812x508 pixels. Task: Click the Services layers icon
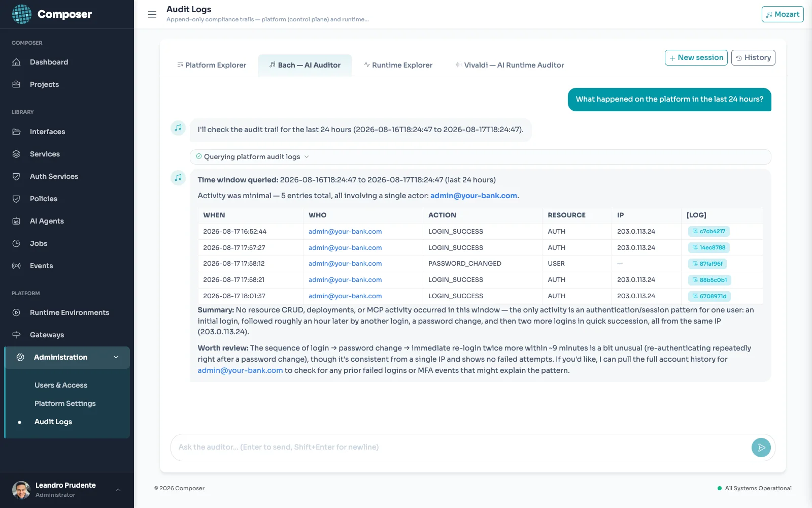pos(16,154)
